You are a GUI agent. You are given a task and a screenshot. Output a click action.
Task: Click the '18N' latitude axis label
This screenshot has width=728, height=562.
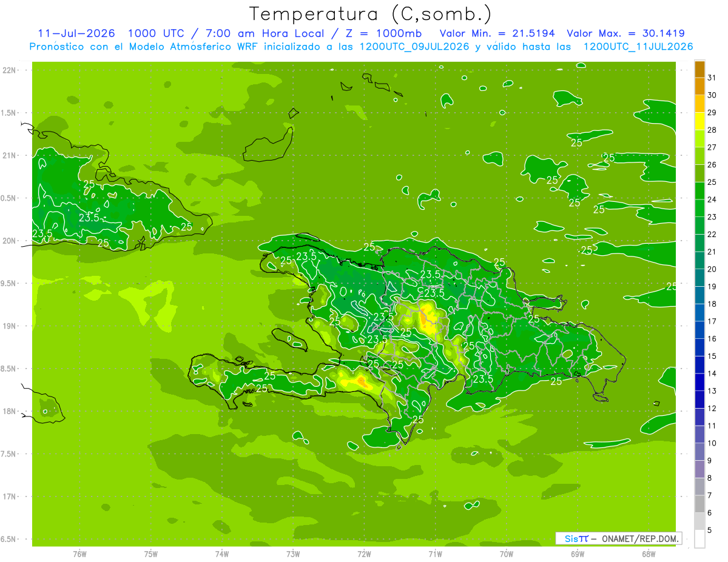coord(9,412)
